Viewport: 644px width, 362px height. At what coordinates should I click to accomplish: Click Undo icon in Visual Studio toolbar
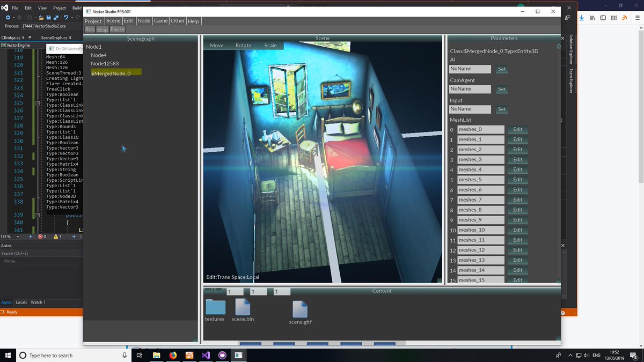[x=65, y=17]
